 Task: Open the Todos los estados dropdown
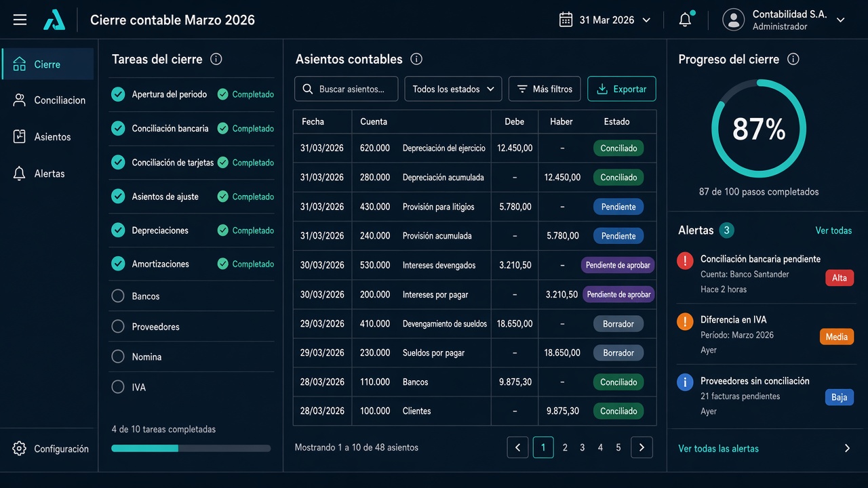click(453, 89)
